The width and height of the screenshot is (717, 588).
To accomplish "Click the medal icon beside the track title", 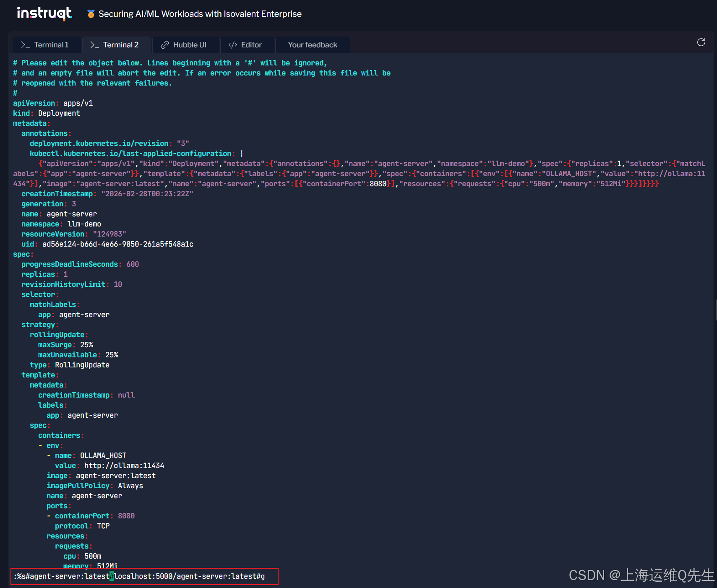I will pyautogui.click(x=91, y=14).
